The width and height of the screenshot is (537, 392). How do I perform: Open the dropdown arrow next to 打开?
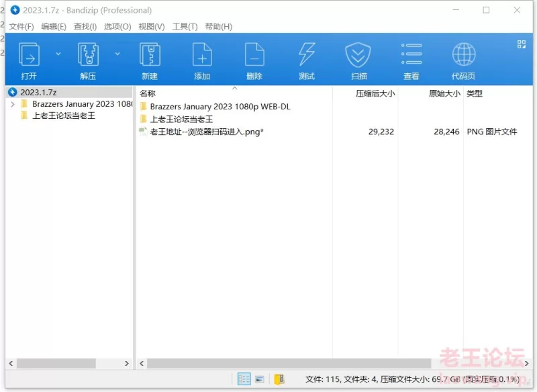tap(58, 54)
